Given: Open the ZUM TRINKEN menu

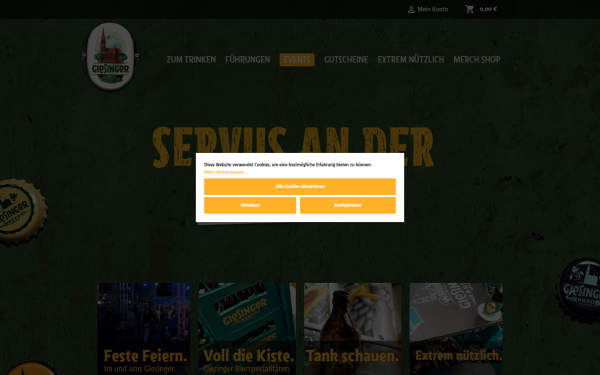Looking at the screenshot, I should (191, 60).
